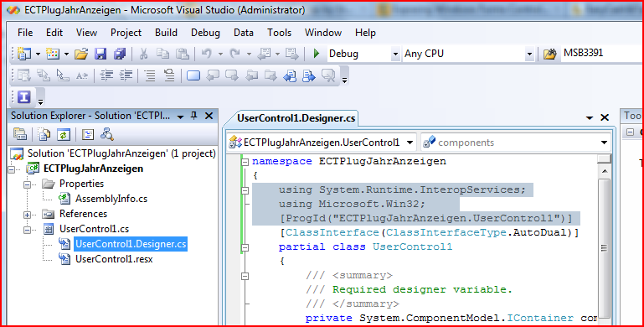644x327 pixels.
Task: Uncomment the selected lines icon
Action: 169,75
